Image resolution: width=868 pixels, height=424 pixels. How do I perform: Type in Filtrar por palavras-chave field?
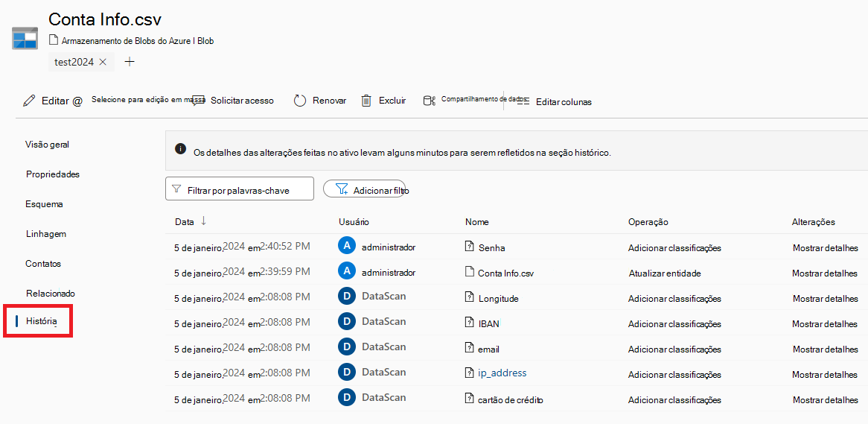click(x=240, y=189)
